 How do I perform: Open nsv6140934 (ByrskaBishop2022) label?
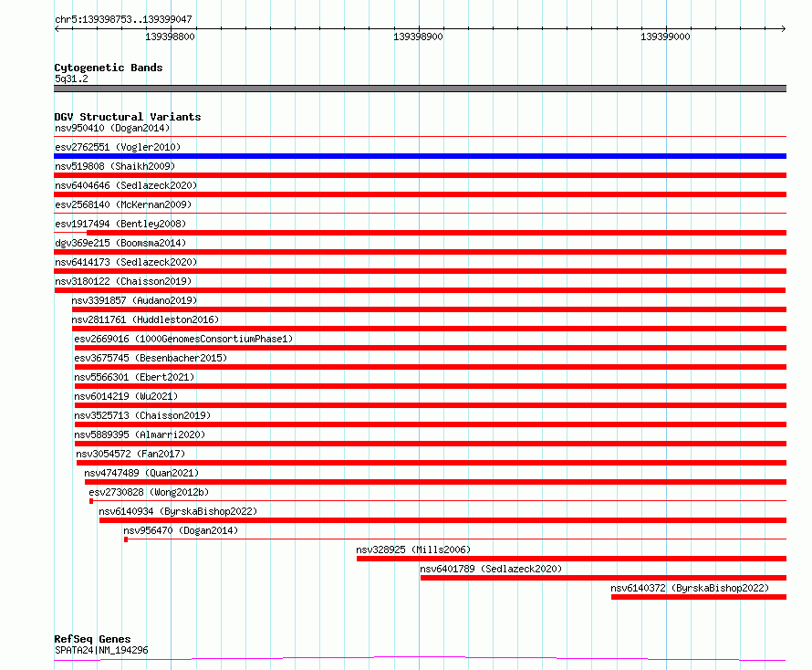coord(178,511)
